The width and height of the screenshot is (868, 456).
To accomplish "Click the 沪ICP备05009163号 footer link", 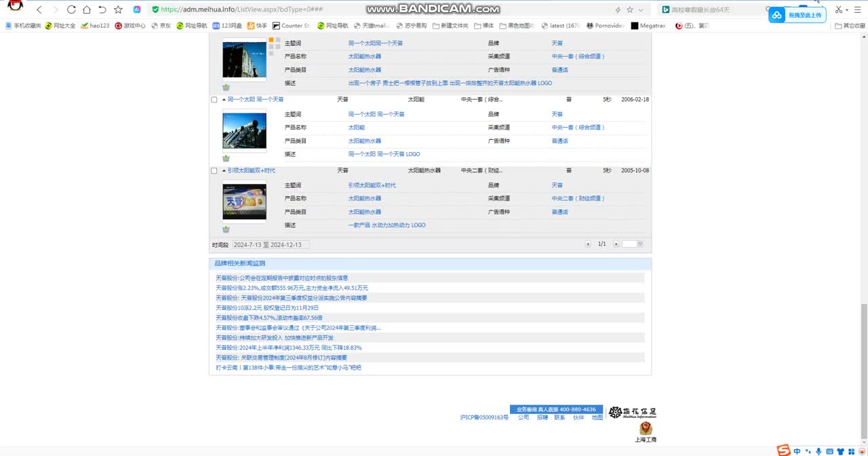I will pyautogui.click(x=484, y=418).
